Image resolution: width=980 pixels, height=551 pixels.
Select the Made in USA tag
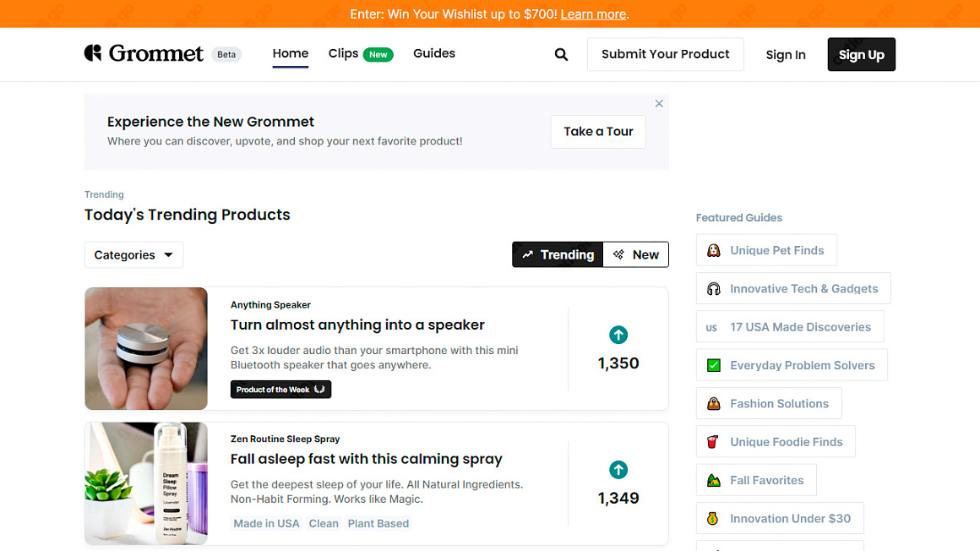(266, 523)
